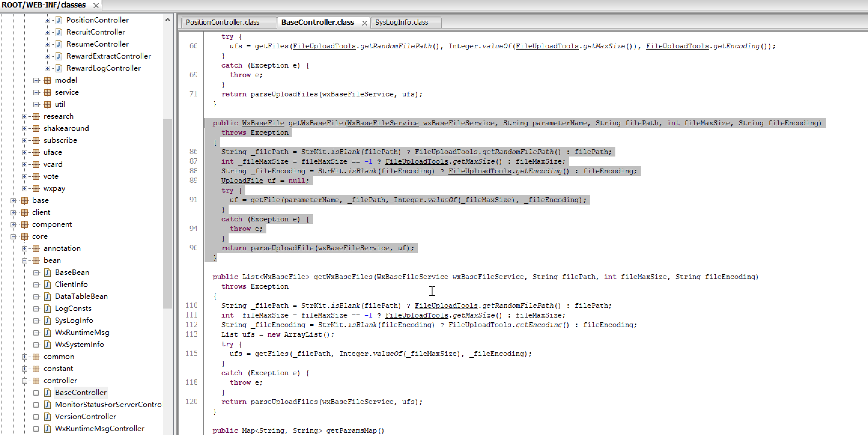
Task: Click the SysLogInfo class icon in tree
Action: click(x=47, y=321)
